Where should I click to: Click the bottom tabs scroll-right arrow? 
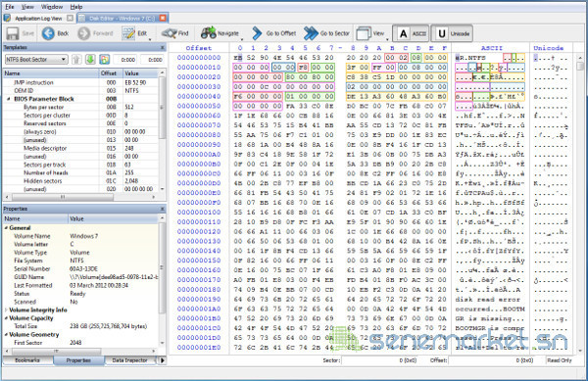point(163,360)
